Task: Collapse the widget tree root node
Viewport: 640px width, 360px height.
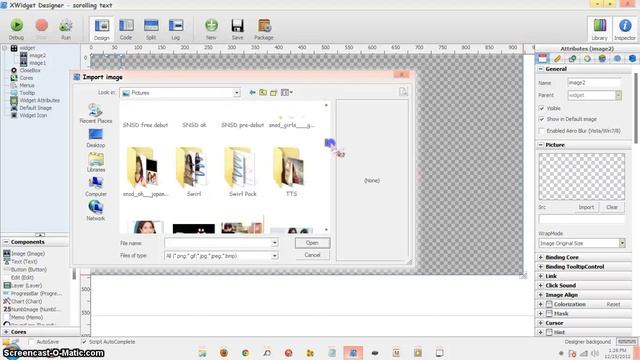Action: (5, 48)
